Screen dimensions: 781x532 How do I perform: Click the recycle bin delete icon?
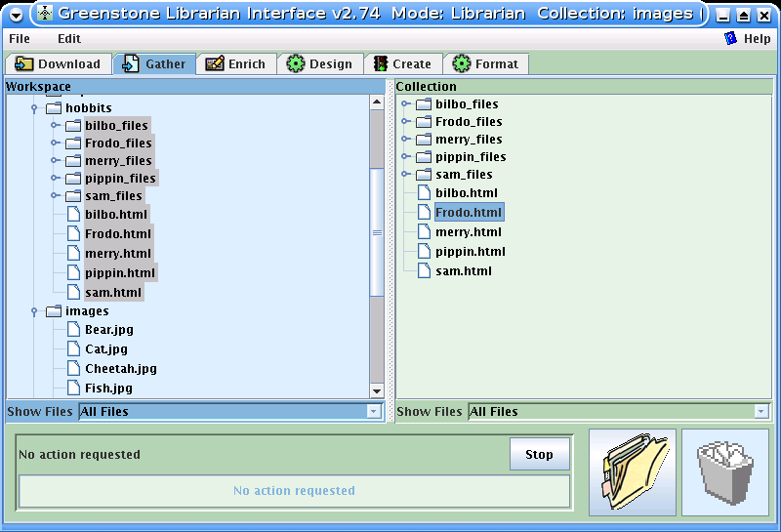point(724,472)
